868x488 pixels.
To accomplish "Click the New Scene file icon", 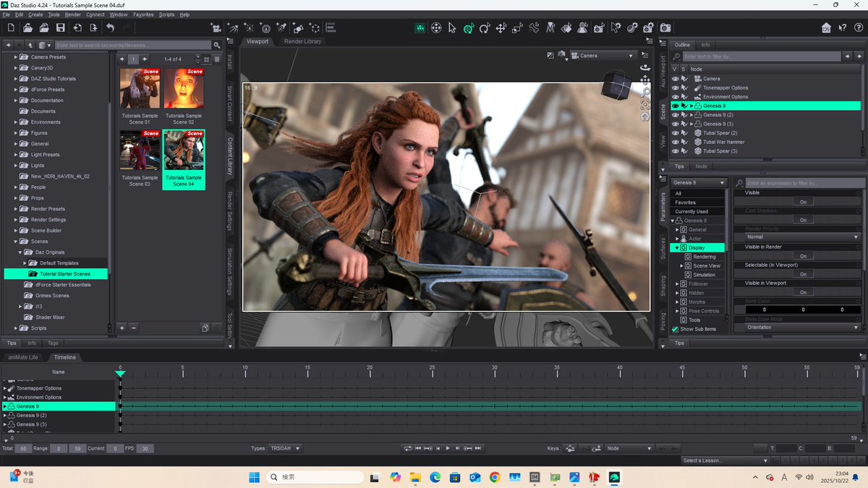I will [11, 28].
